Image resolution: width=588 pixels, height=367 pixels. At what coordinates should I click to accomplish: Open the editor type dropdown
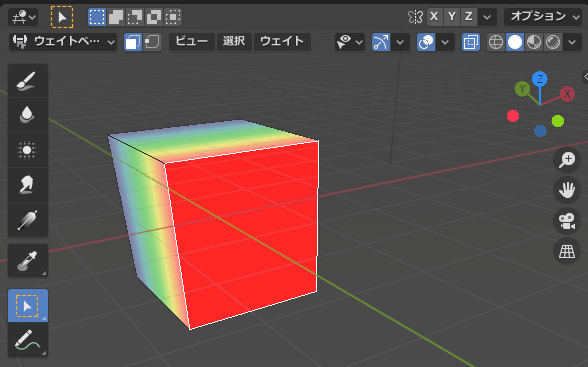(x=23, y=17)
